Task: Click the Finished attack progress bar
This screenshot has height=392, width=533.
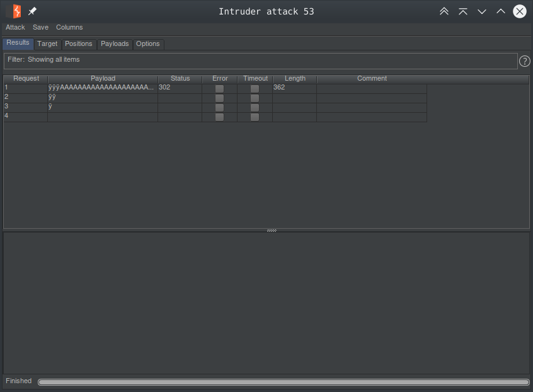Action: coord(284,382)
